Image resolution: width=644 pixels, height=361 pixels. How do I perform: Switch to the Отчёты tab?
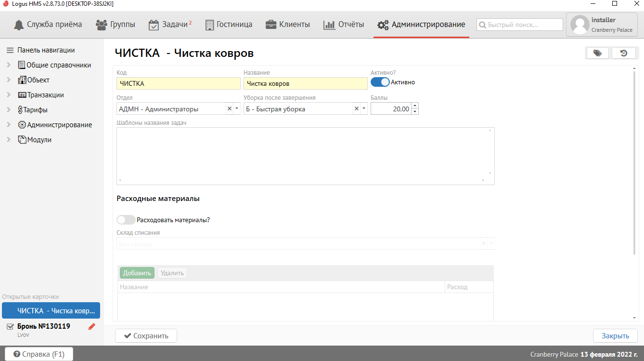coord(344,25)
